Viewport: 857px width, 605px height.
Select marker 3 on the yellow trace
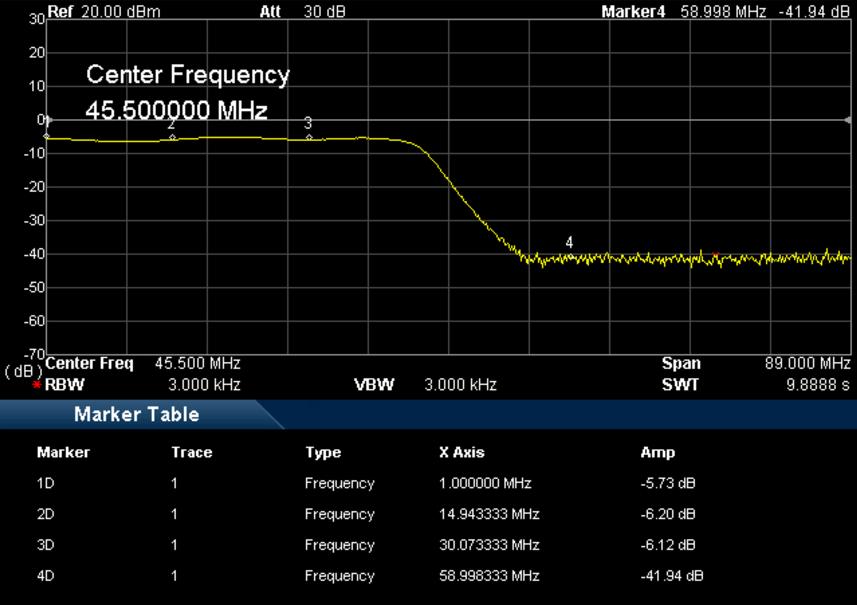pos(308,136)
